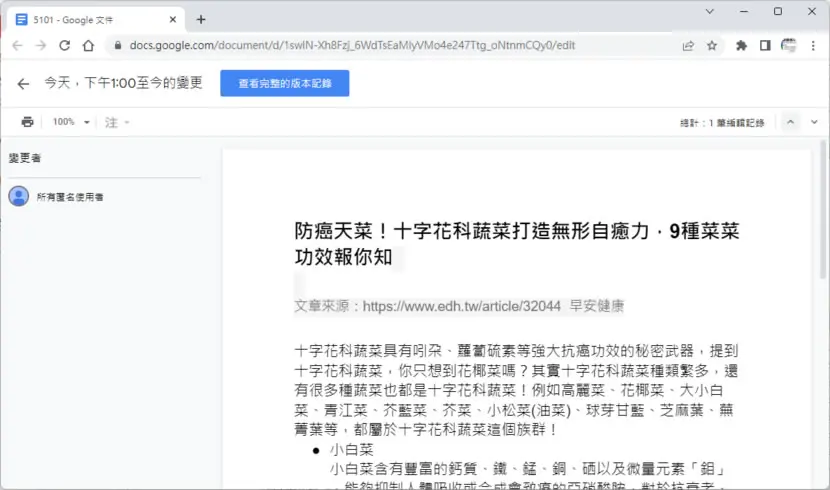Click the profile avatar in Chrome toolbar

(x=789, y=46)
